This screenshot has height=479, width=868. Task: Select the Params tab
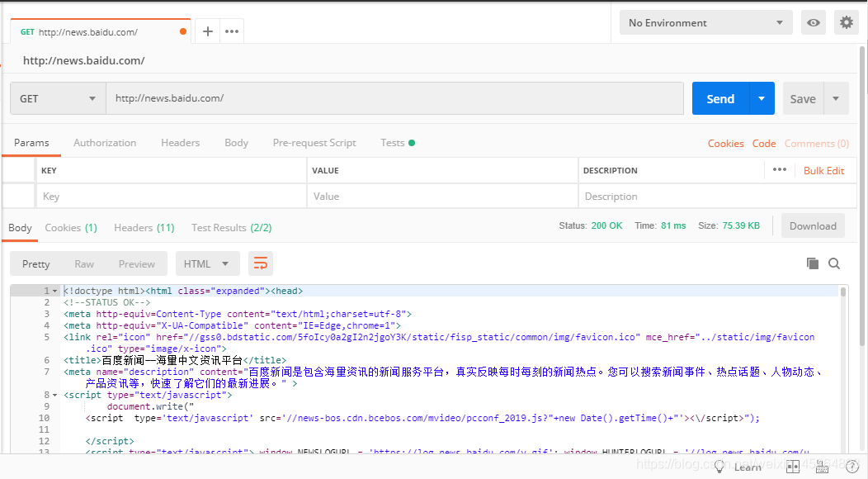tap(31, 143)
